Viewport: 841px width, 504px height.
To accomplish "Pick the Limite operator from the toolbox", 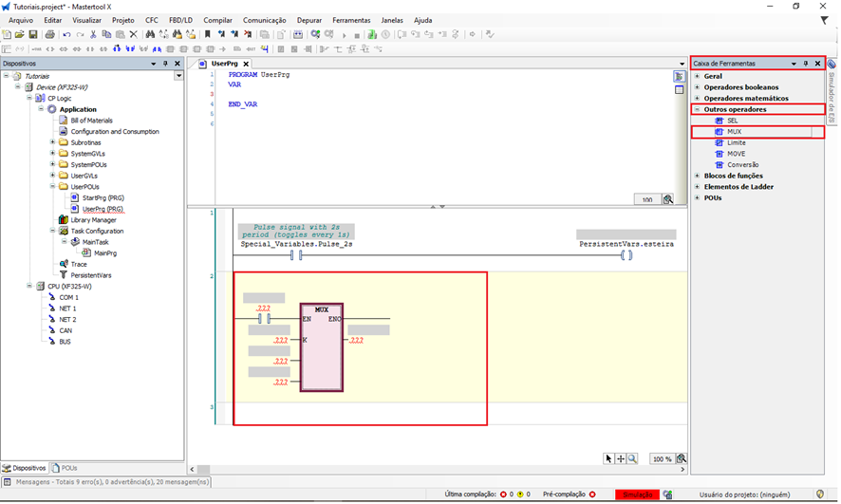I will [736, 142].
